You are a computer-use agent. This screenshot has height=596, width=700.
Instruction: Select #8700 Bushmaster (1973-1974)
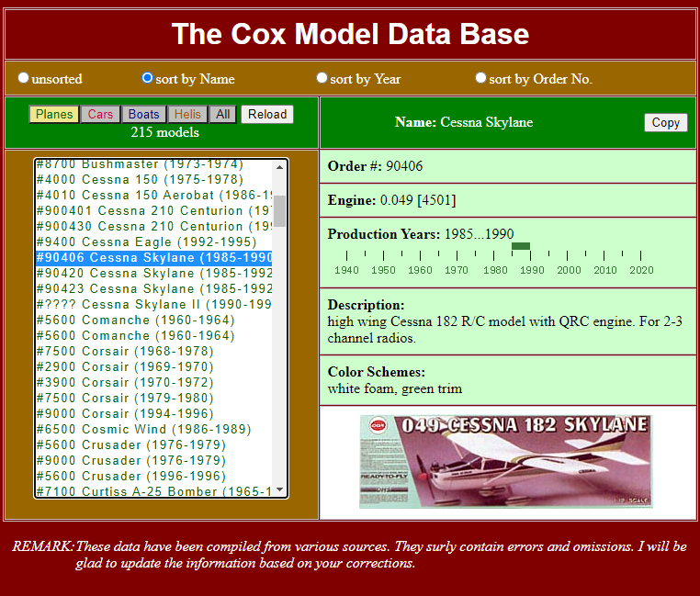154,164
